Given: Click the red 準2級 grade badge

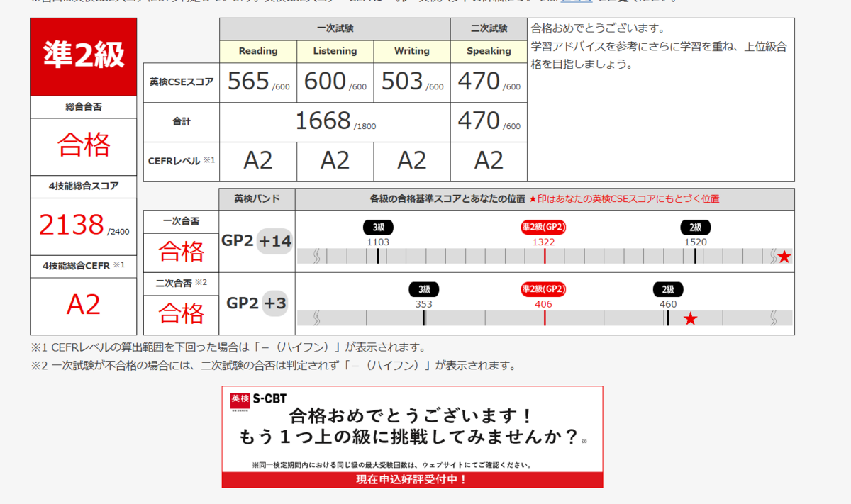Looking at the screenshot, I should [84, 57].
